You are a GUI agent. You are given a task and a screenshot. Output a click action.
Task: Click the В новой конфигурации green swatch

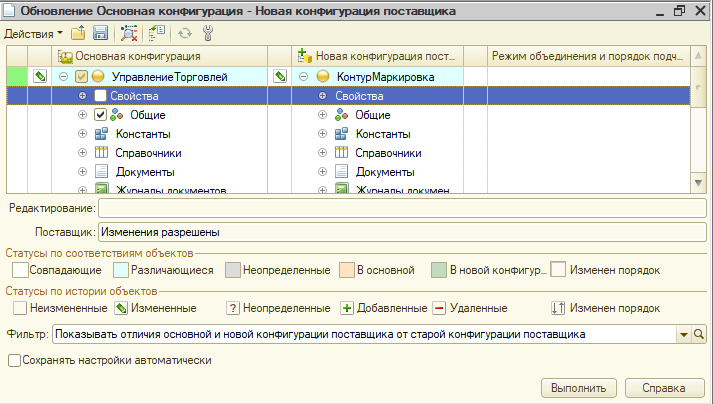(439, 270)
